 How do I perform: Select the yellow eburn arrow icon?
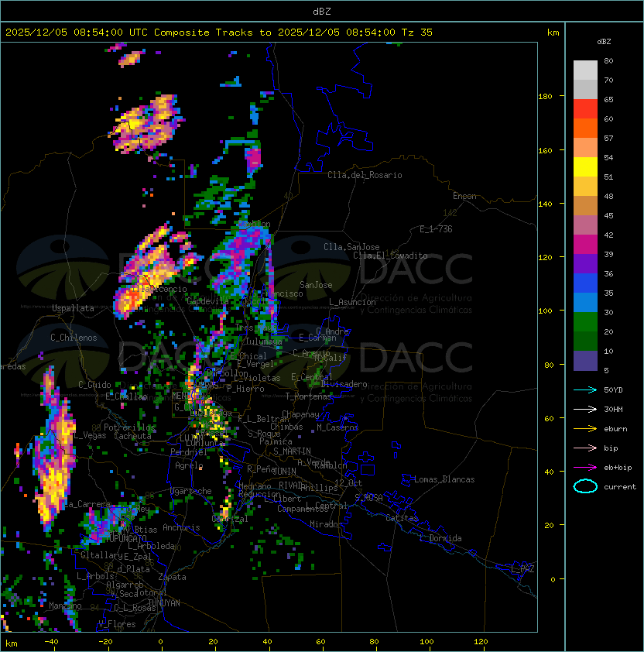coord(585,429)
